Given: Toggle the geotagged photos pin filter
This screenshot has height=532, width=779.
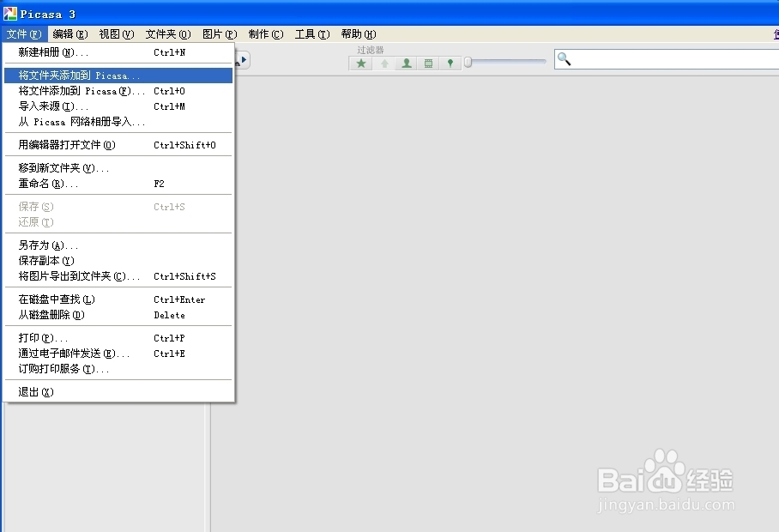Looking at the screenshot, I should 450,63.
